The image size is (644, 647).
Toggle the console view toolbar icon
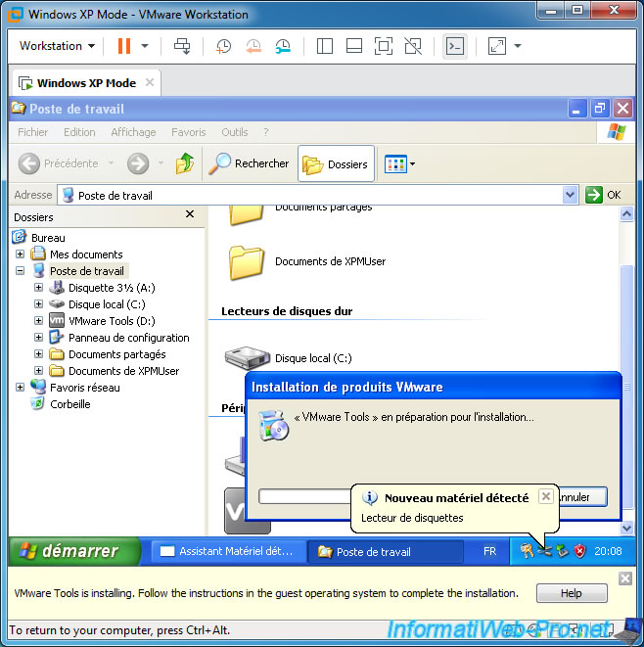[455, 46]
